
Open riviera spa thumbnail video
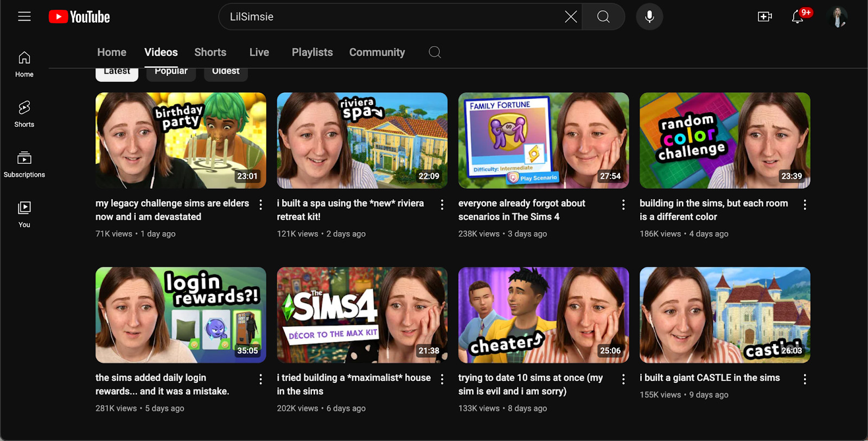pyautogui.click(x=362, y=140)
